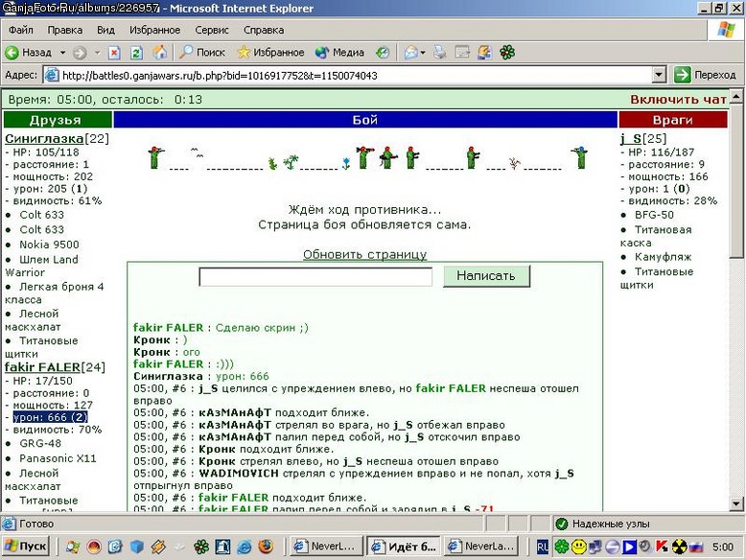The height and width of the screenshot is (560, 746).
Task: Select the highlighted урон: 666 (2) text
Action: pyautogui.click(x=51, y=417)
